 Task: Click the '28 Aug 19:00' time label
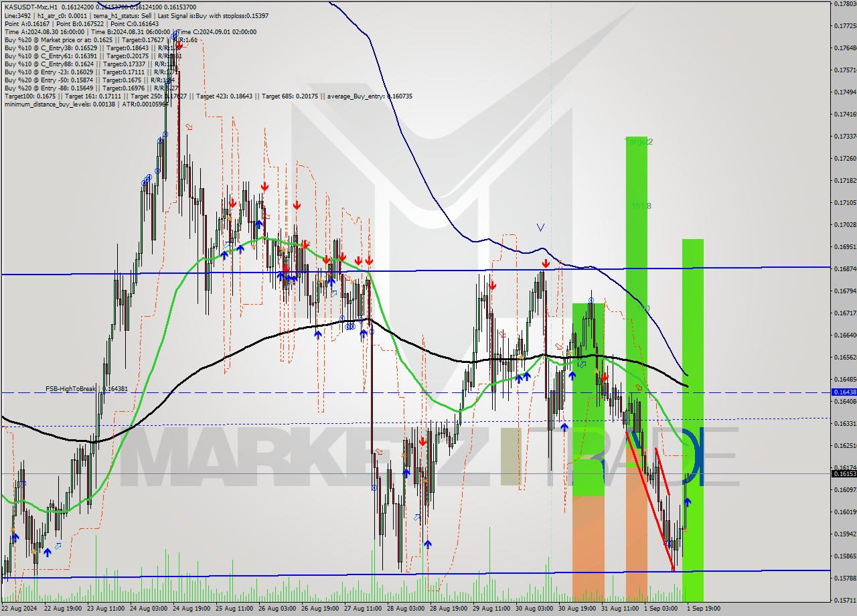448,609
